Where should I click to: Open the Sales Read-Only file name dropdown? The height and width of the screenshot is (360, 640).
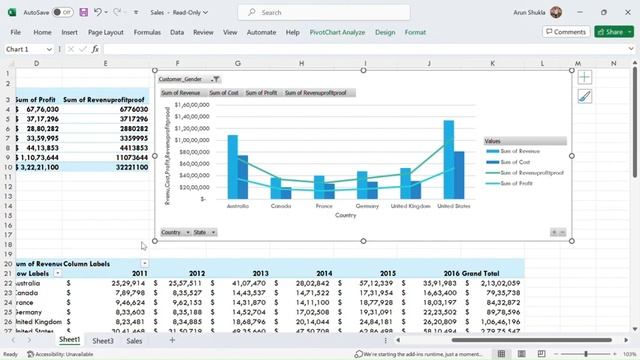[x=179, y=12]
